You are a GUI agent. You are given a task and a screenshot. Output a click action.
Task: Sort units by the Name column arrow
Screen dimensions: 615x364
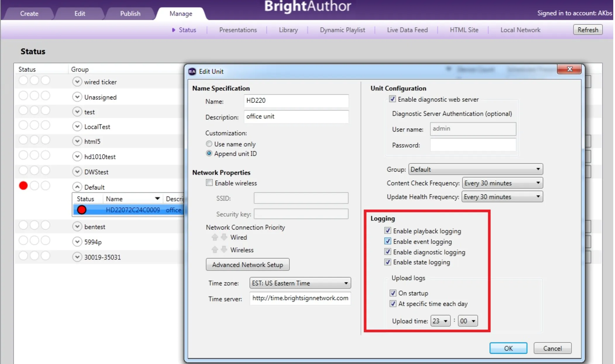[x=157, y=199]
